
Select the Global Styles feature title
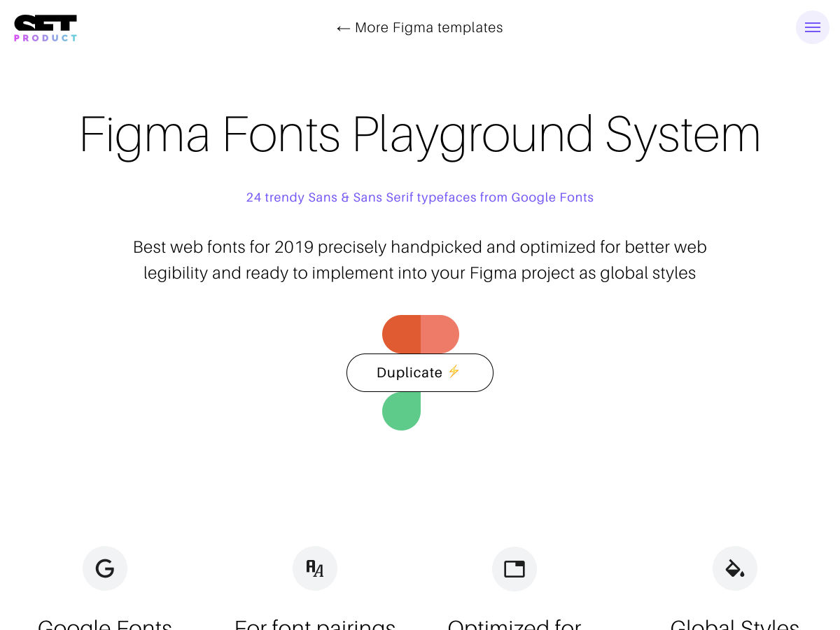pyautogui.click(x=735, y=624)
